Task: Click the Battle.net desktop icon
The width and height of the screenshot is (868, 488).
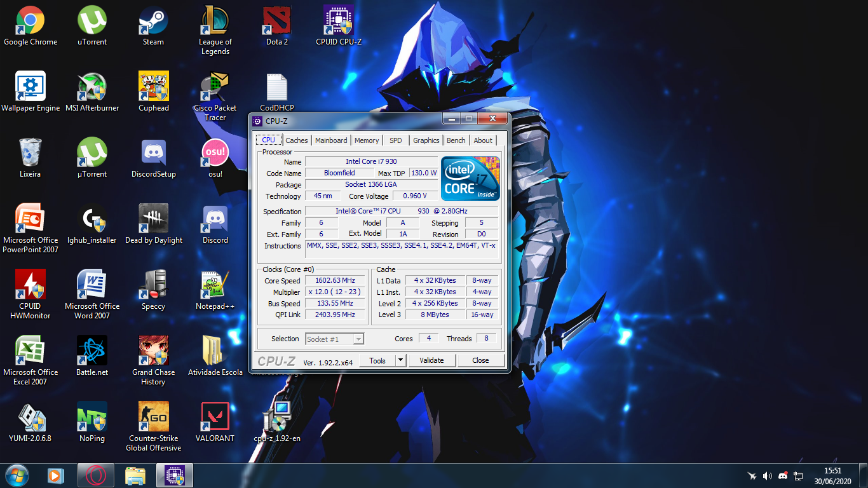Action: (x=92, y=357)
